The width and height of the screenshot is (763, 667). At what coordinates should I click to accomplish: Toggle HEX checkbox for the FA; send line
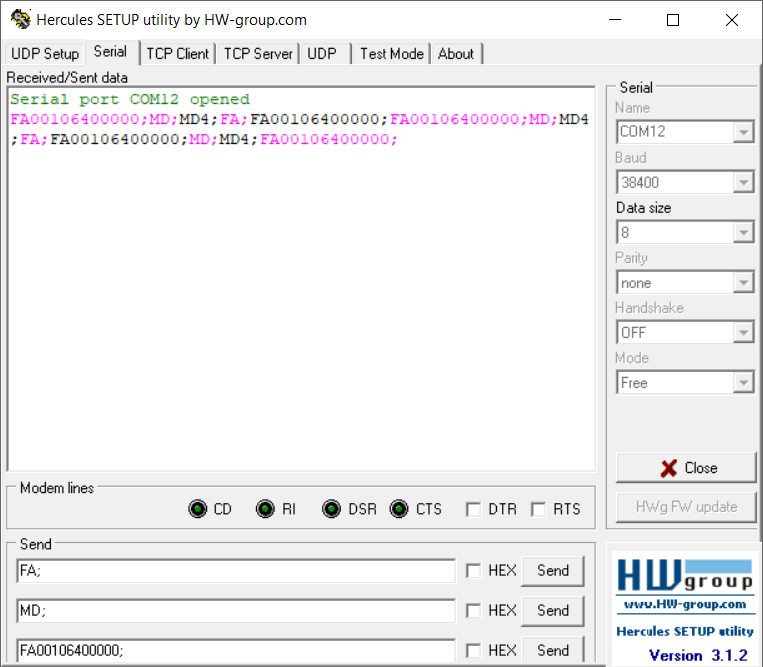(473, 571)
